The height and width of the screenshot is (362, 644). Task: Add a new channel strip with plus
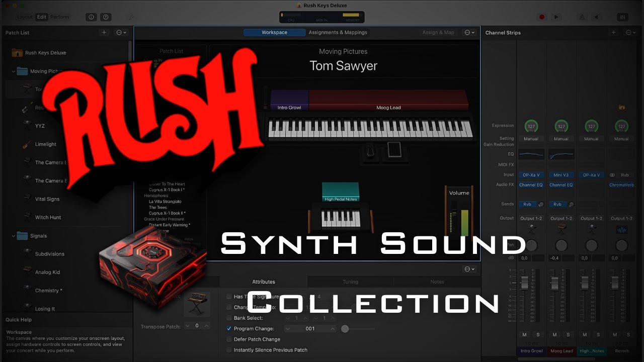point(613,32)
